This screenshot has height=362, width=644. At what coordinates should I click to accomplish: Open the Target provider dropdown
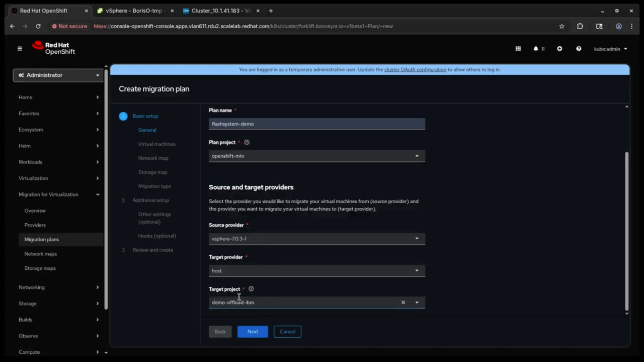pyautogui.click(x=317, y=271)
